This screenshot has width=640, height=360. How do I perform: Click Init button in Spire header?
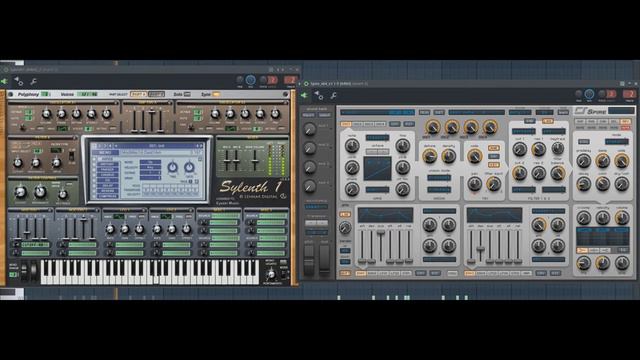pos(439,112)
